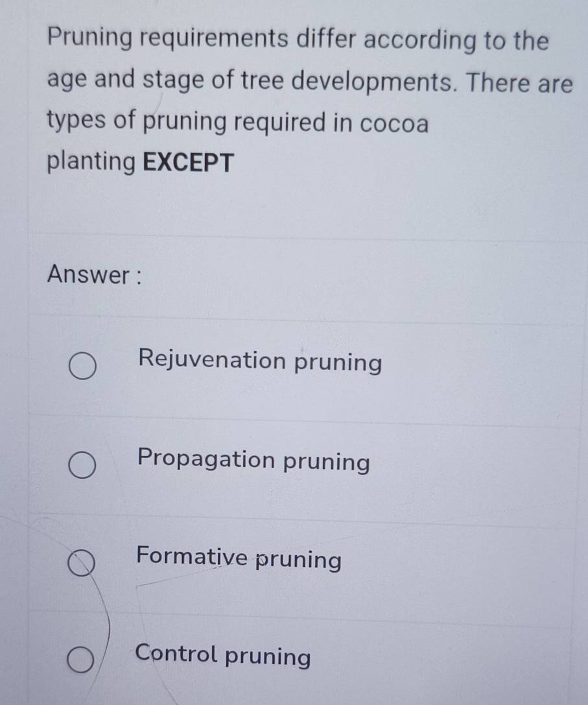
Task: Click the Control pruning option text
Action: tap(222, 658)
